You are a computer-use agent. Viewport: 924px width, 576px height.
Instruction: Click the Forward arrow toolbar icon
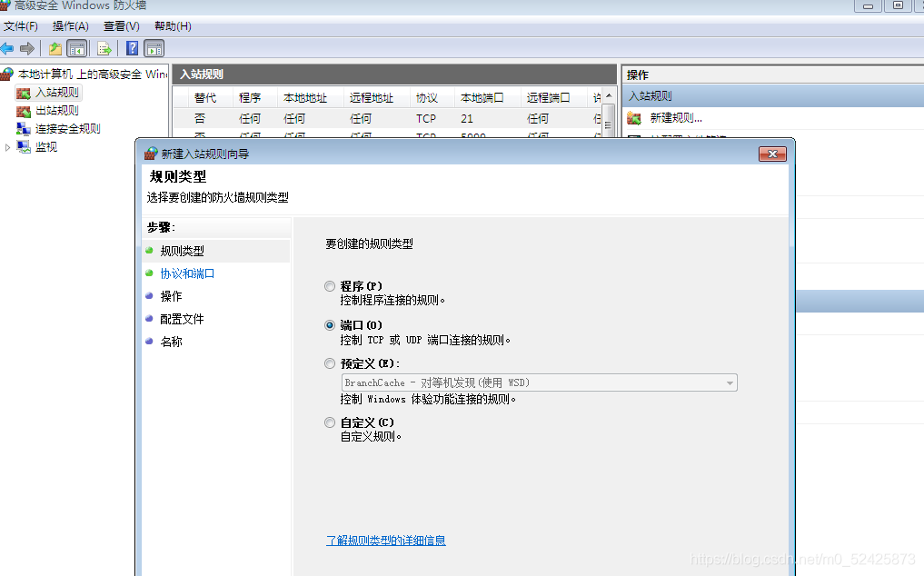27,48
